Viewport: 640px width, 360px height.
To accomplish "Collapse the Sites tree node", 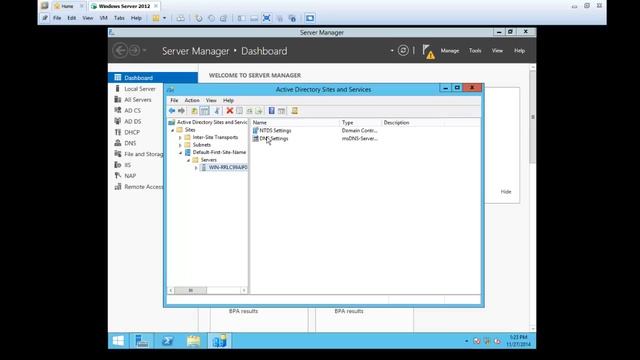I will [x=173, y=130].
